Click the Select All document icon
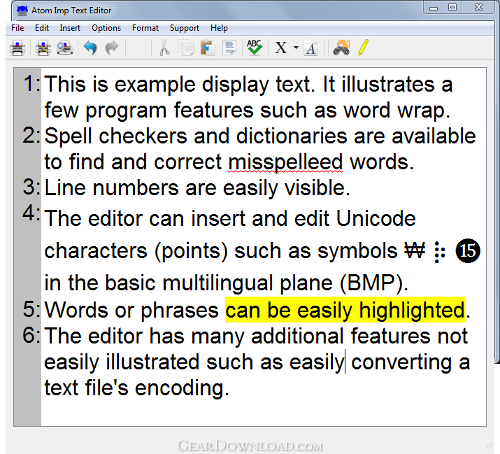Image resolution: width=500 pixels, height=454 pixels. 229,48
